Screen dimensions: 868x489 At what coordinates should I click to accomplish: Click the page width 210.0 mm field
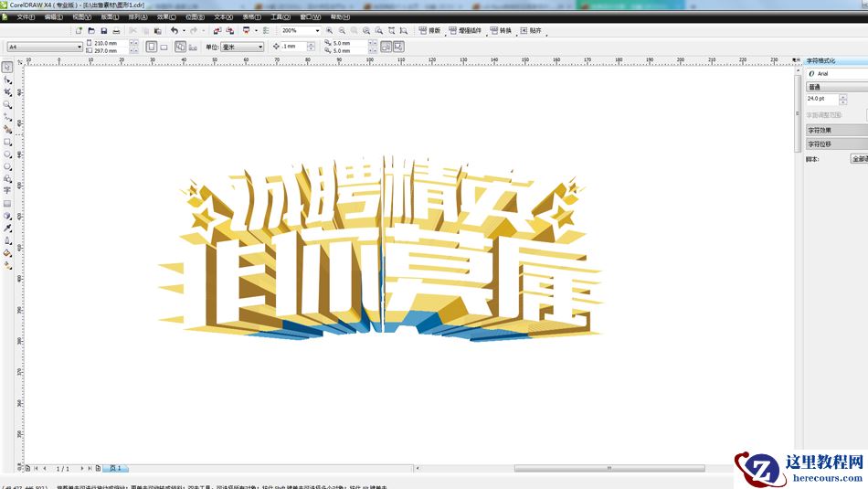coord(111,43)
